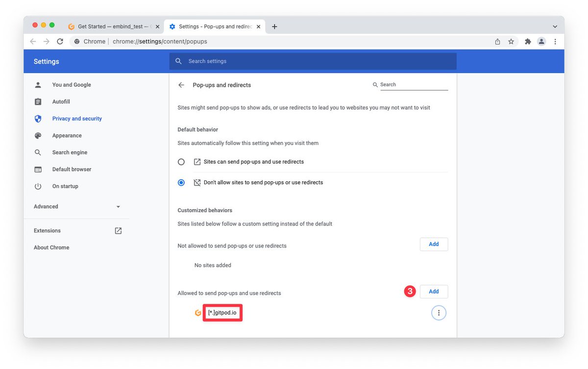
Task: Select Sites can send pop-ups and use redirects
Action: (x=181, y=161)
